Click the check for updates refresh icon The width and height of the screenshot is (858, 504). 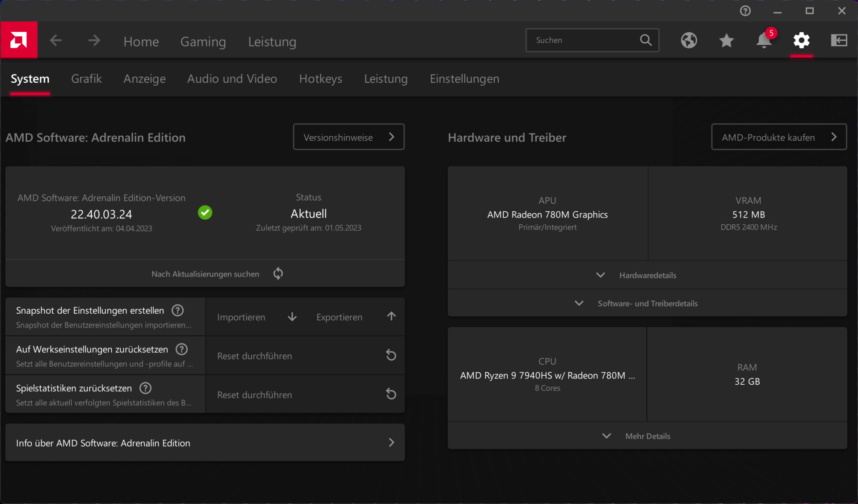tap(278, 273)
